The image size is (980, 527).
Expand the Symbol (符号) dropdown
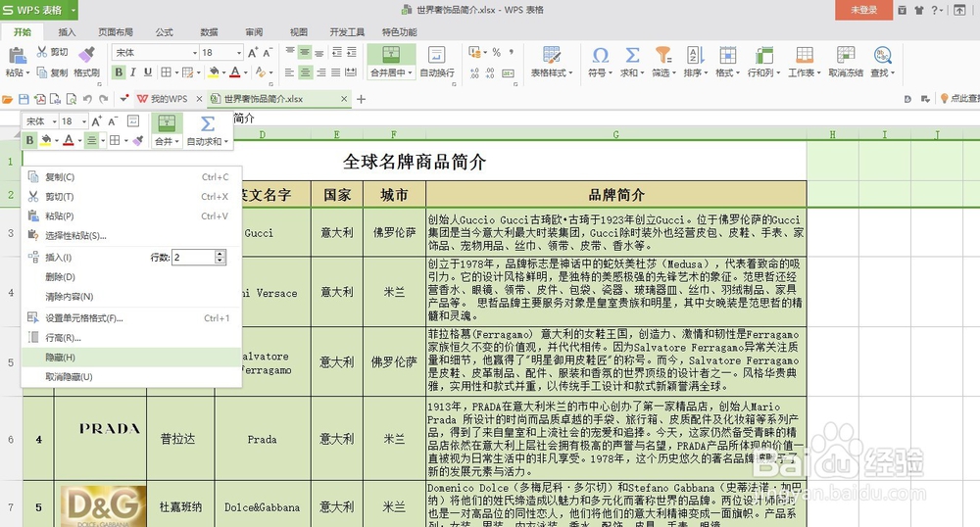coord(610,72)
